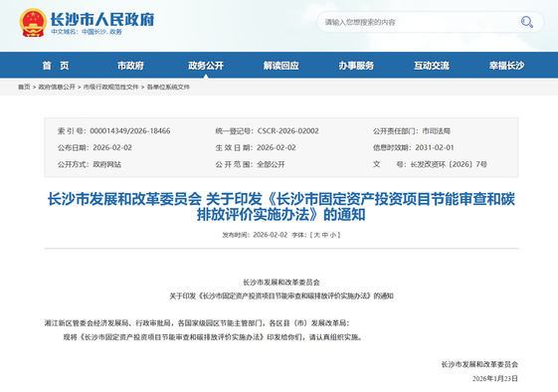This screenshot has width=558, height=392.
Task: Select the index number 000014349/2026-18466
Action: tap(130, 131)
